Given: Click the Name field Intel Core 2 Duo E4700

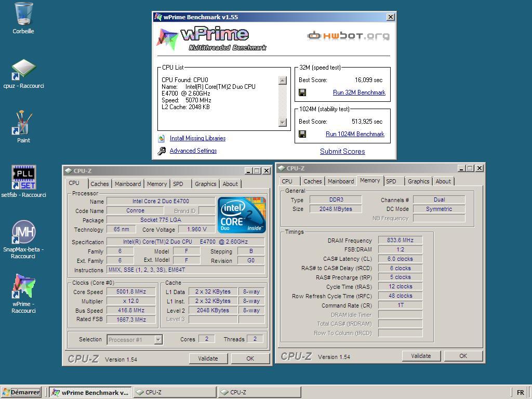Looking at the screenshot, I should tap(161, 201).
